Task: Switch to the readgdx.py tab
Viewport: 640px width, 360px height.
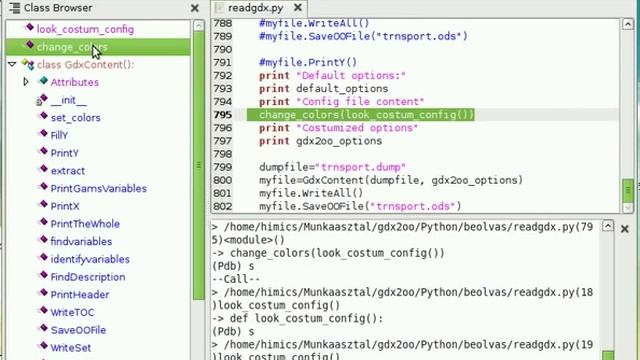Action: tap(255, 8)
